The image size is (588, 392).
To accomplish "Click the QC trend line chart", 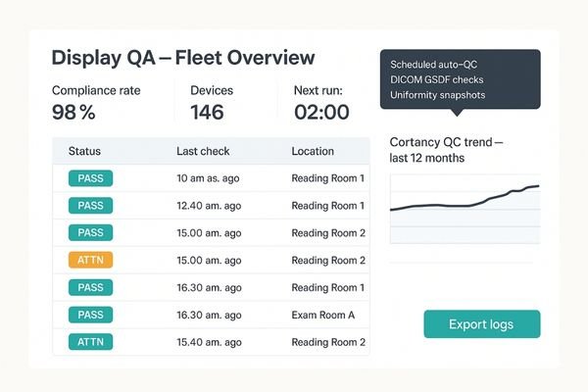I will point(465,209).
